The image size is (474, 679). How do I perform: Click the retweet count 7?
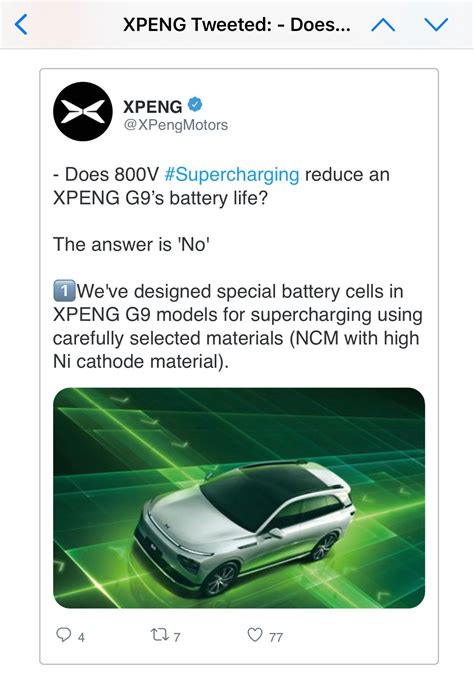coord(177,637)
